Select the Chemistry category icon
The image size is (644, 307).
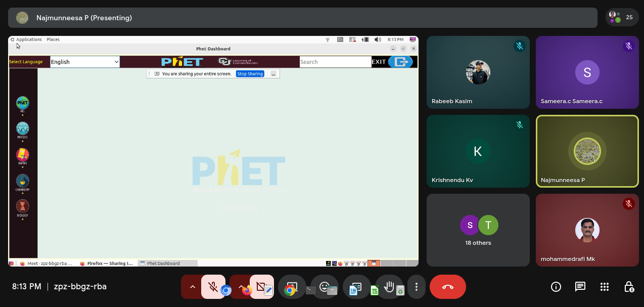point(22,181)
